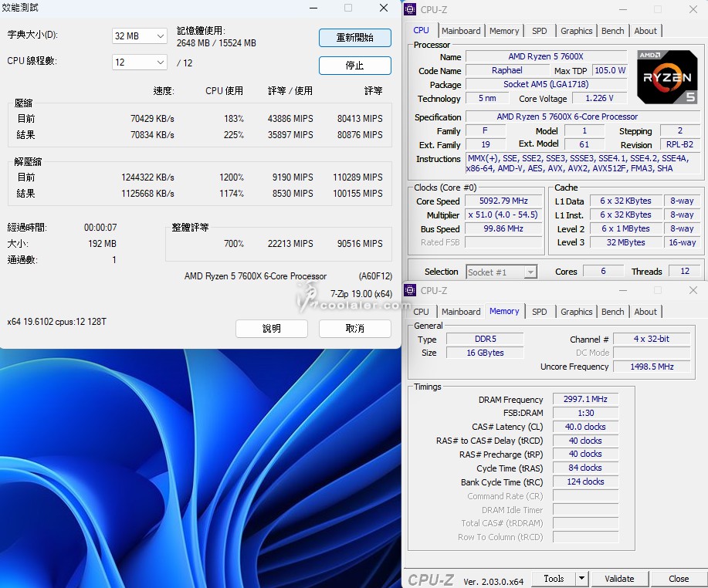Image resolution: width=708 pixels, height=588 pixels.
Task: Click the Bank Cycle Time value 124 clocks
Action: pos(585,482)
